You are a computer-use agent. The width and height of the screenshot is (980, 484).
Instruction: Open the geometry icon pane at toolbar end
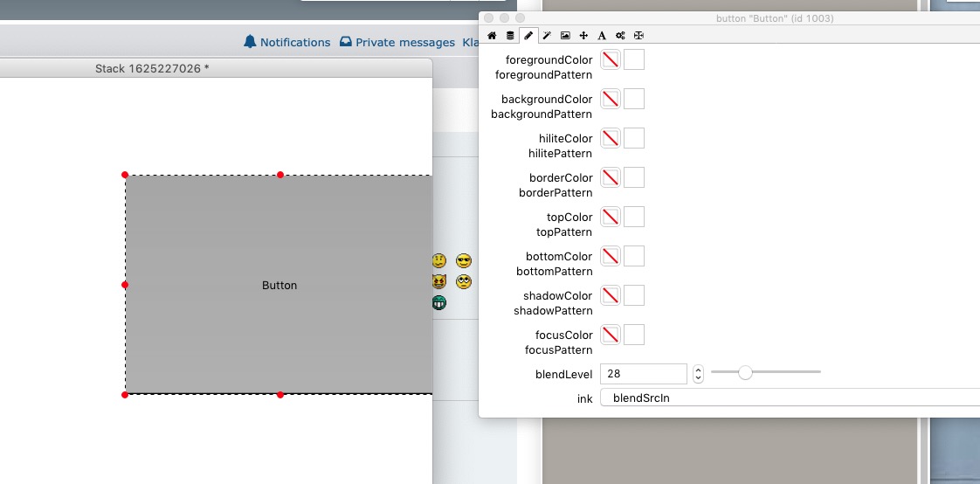[x=638, y=36]
